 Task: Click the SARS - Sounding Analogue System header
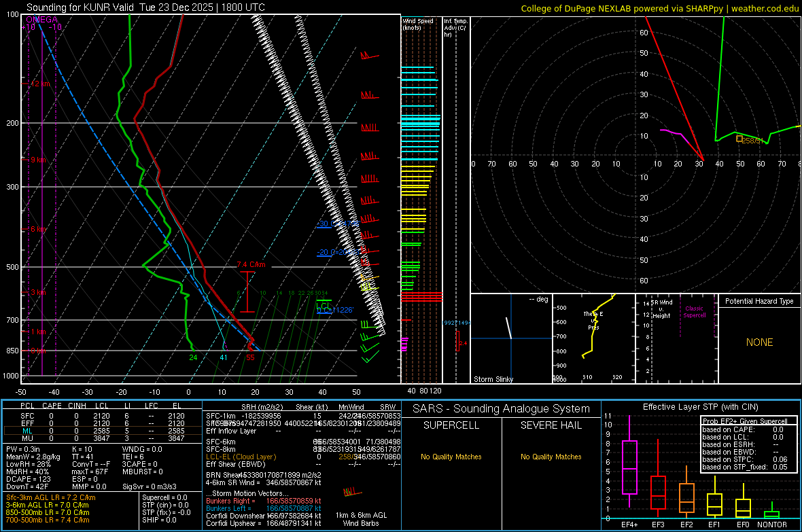point(501,409)
